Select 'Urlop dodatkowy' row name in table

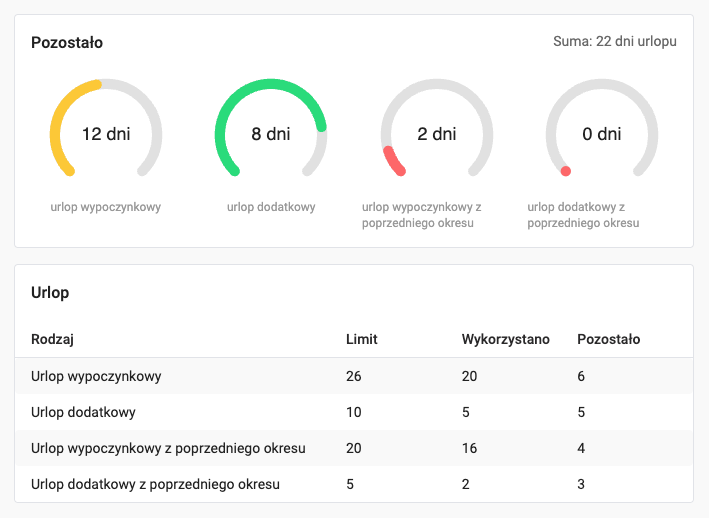84,412
